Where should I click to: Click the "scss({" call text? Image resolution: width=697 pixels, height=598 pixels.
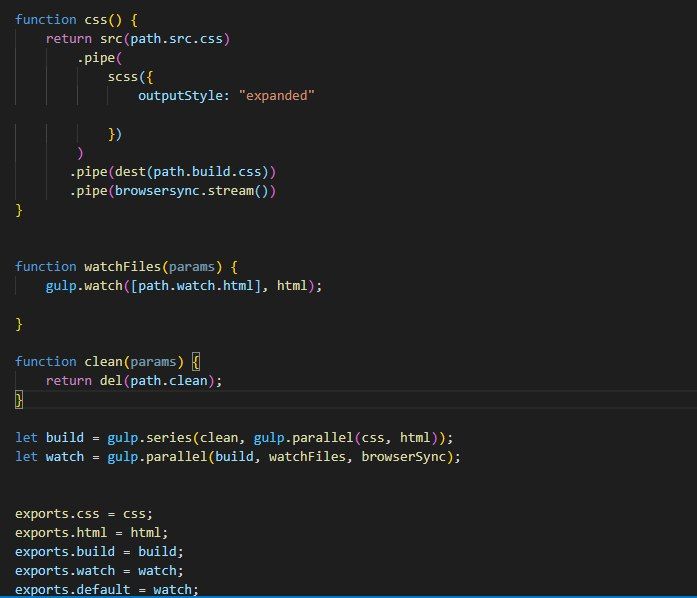(x=130, y=77)
